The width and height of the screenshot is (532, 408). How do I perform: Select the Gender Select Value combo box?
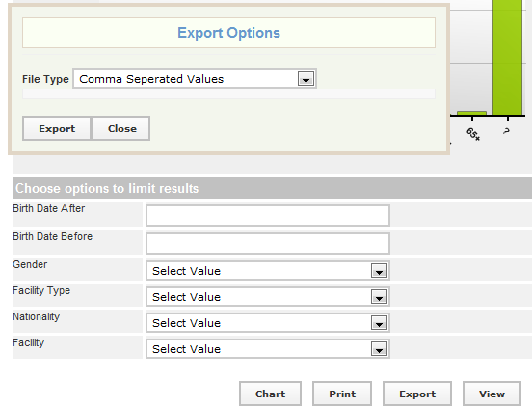(268, 271)
